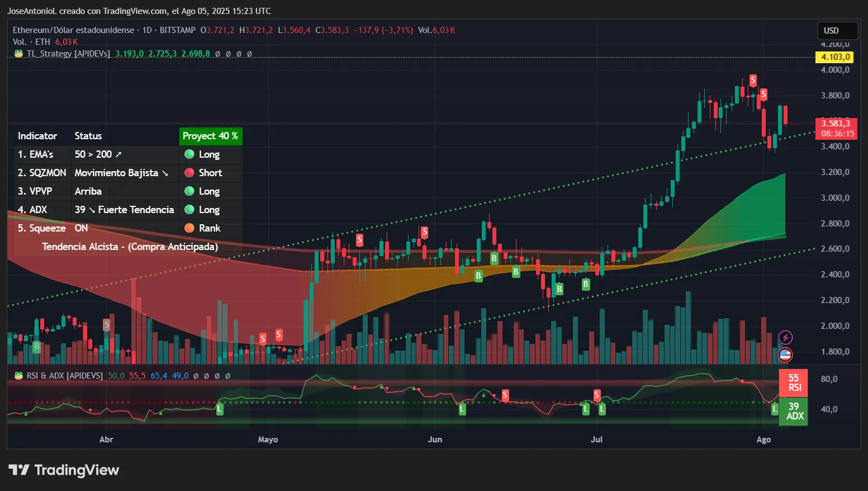868x491 pixels.
Task: Open the BITSTAMP exchange selector
Action: click(177, 30)
